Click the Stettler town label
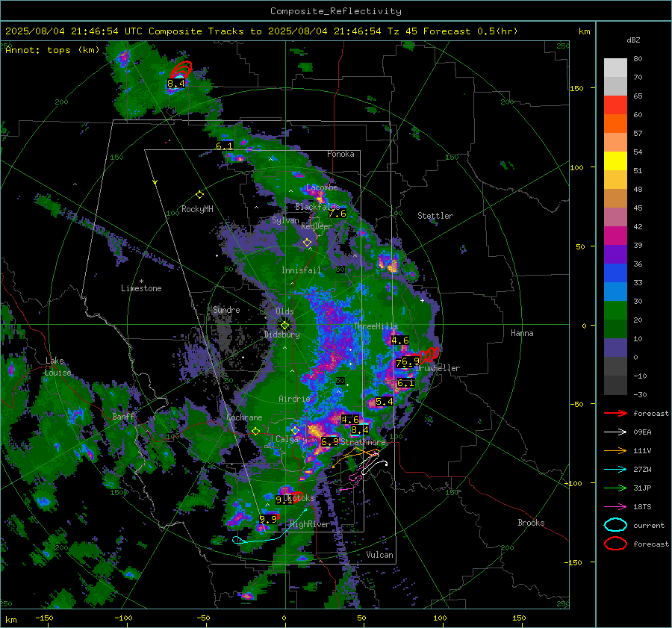The width and height of the screenshot is (672, 628). click(x=435, y=216)
